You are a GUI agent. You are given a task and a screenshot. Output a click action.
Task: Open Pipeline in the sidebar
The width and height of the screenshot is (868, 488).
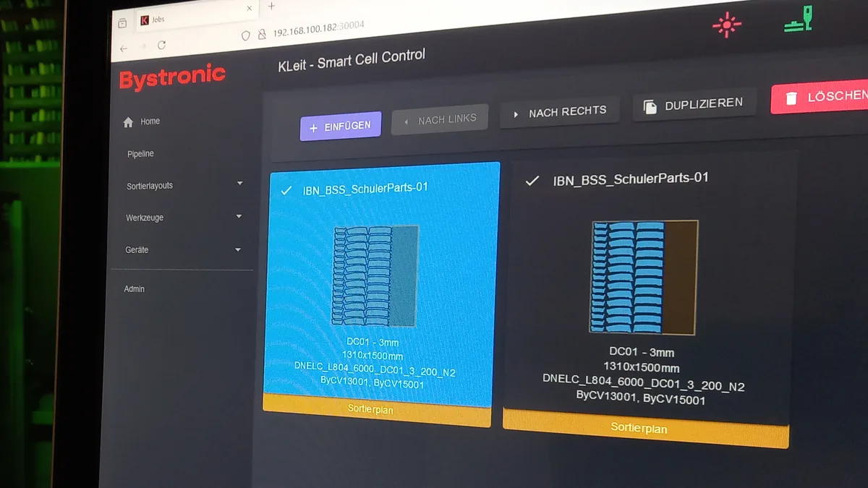coord(140,154)
